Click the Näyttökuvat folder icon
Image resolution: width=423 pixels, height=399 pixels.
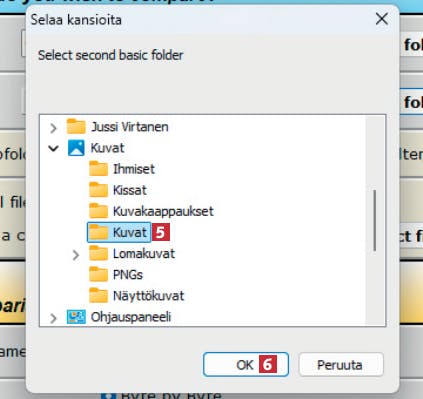[x=98, y=296]
